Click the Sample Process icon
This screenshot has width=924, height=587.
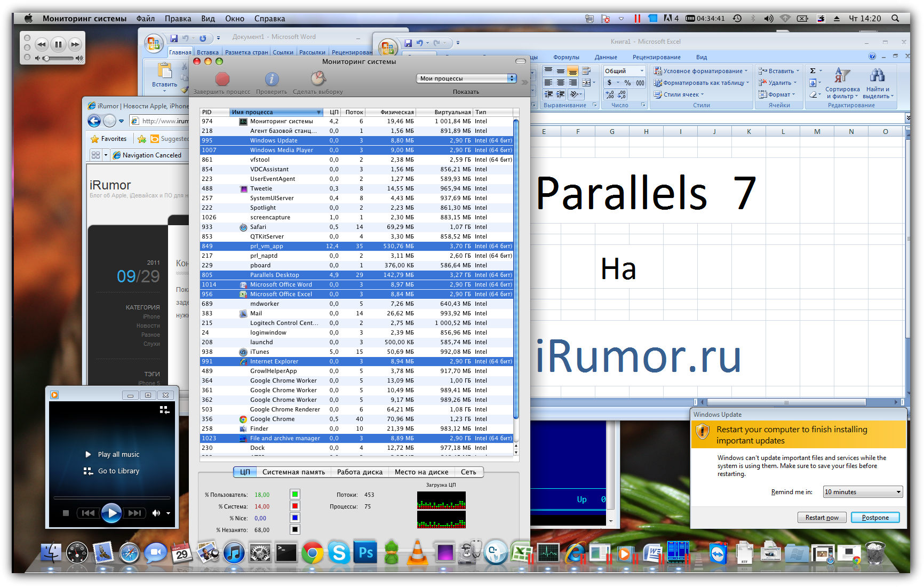point(318,78)
